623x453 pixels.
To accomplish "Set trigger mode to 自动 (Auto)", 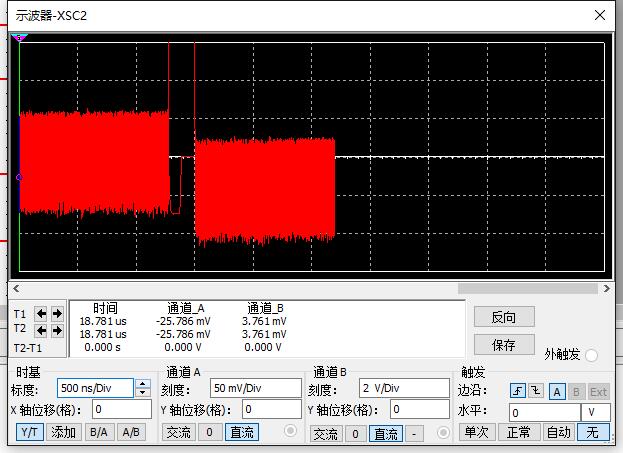I will pos(559,432).
